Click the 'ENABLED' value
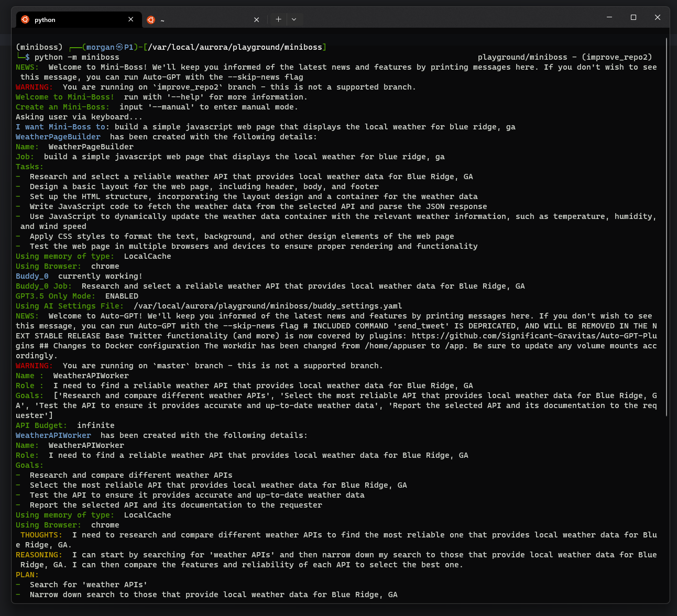Image resolution: width=677 pixels, height=616 pixels. pyautogui.click(x=122, y=296)
